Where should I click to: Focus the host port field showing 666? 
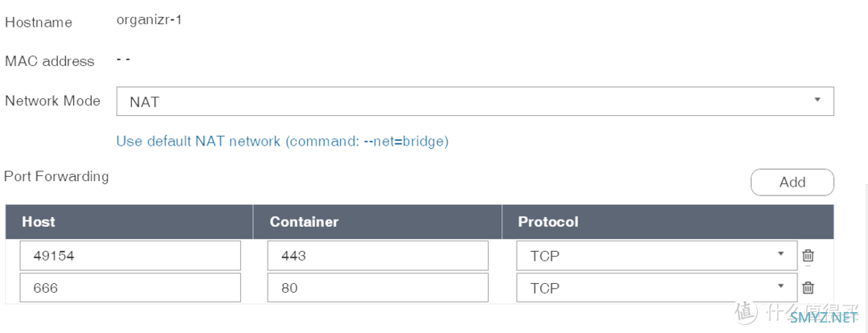[130, 287]
